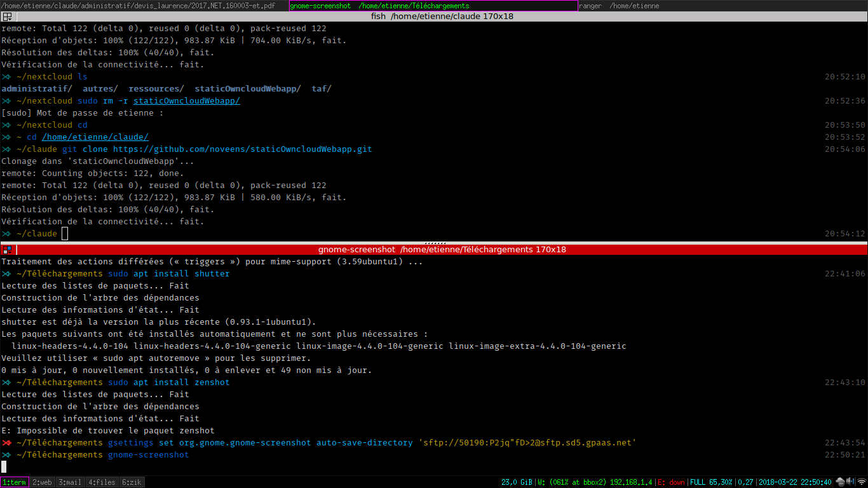Viewport: 868px width, 488px height.
Task: Click the fish terminal gray titlebar
Action: tap(442, 17)
